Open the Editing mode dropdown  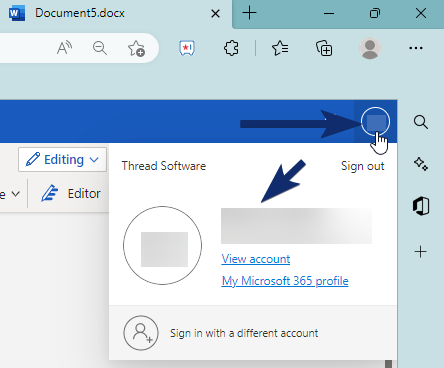point(62,160)
